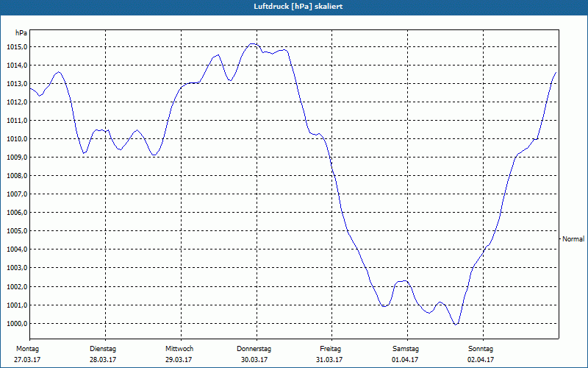The width and height of the screenshot is (588, 368).
Task: Click the 1012,0 axis value
Action: [17, 102]
